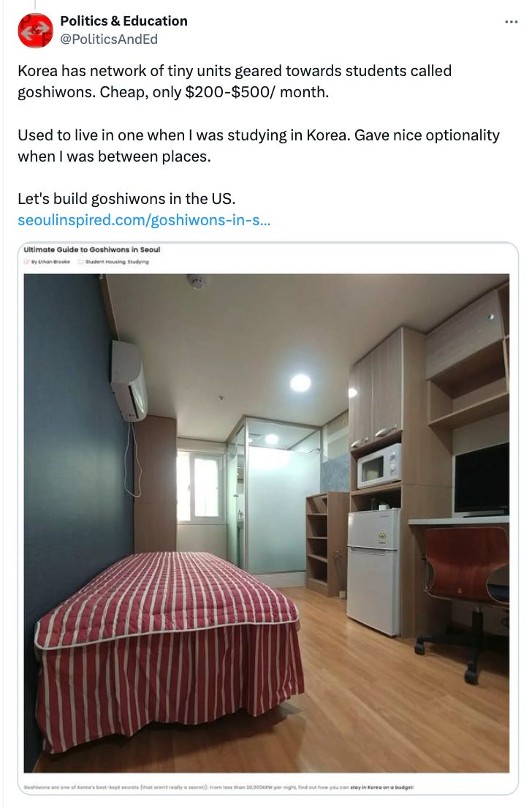Click the red striped bed in the photo
The width and height of the screenshot is (532, 808).
pos(168,649)
